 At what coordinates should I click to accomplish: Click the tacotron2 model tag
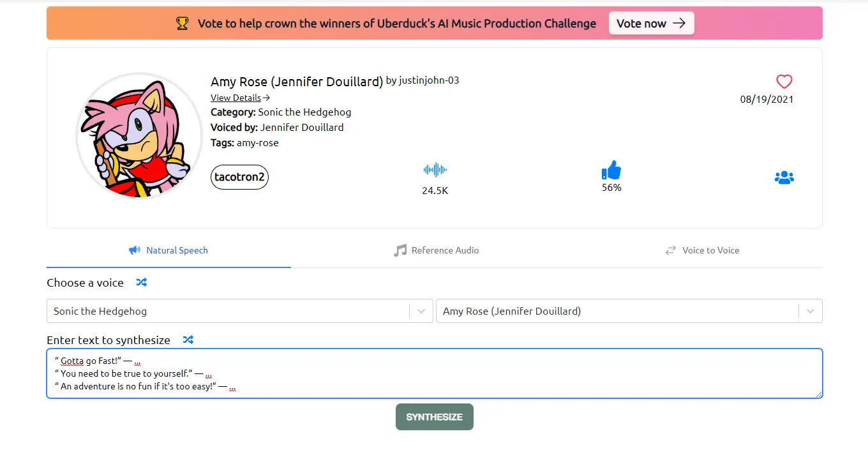pos(239,177)
